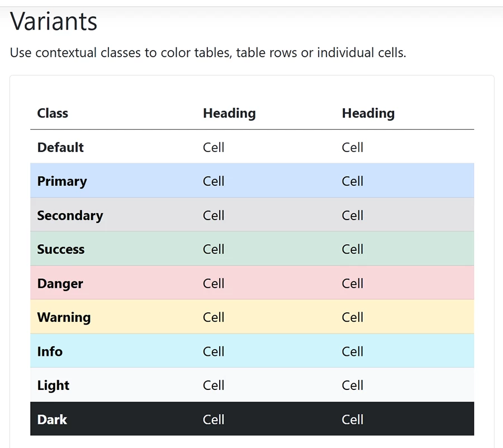
Task: Select the Secondary row label
Action: click(x=70, y=216)
